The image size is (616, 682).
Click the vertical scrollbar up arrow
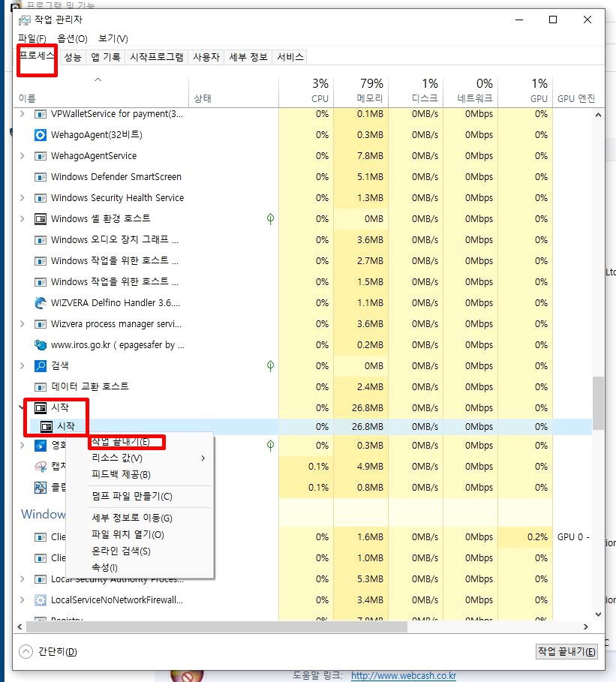click(598, 116)
